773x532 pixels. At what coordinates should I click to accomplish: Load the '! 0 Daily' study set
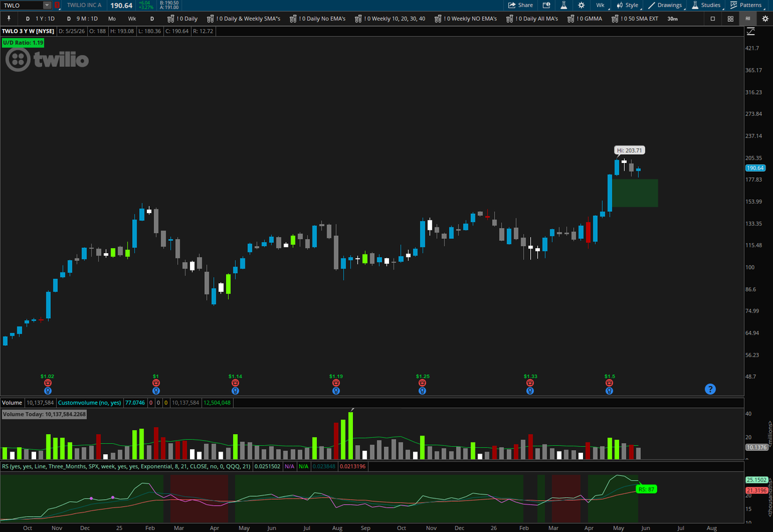click(182, 19)
